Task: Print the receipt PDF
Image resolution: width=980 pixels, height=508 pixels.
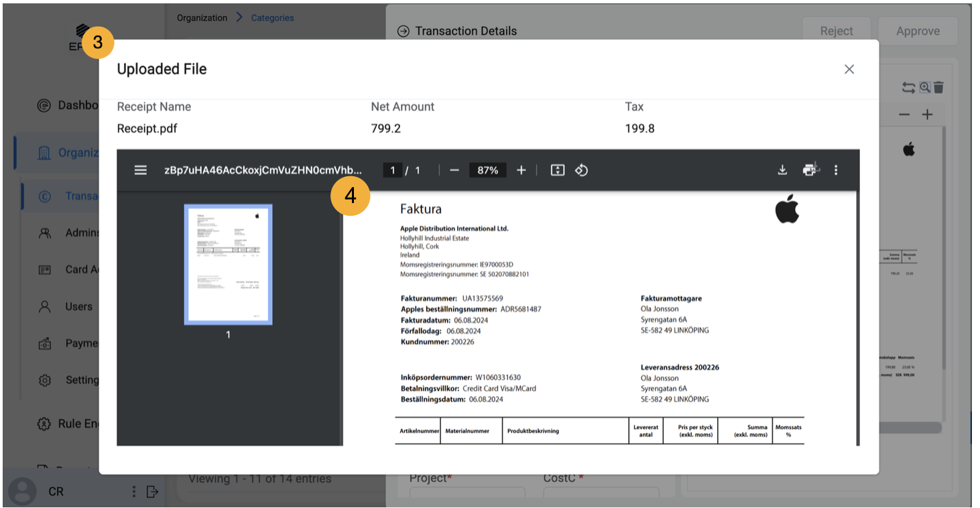Action: 811,170
